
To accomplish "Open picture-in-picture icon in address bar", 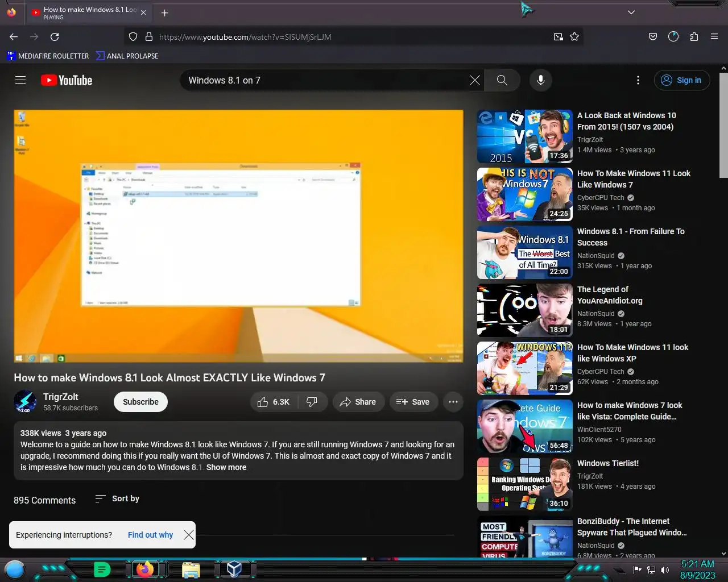I will point(559,37).
